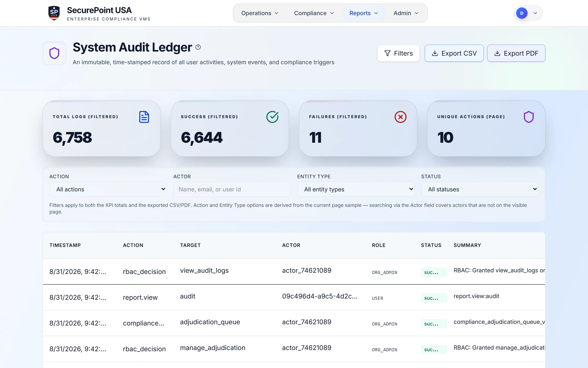
Task: Click the Filters button
Action: click(x=399, y=53)
